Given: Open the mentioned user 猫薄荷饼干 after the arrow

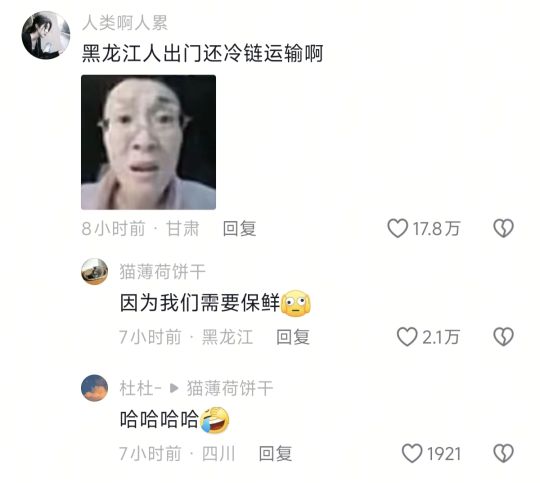Looking at the screenshot, I should (x=230, y=388).
